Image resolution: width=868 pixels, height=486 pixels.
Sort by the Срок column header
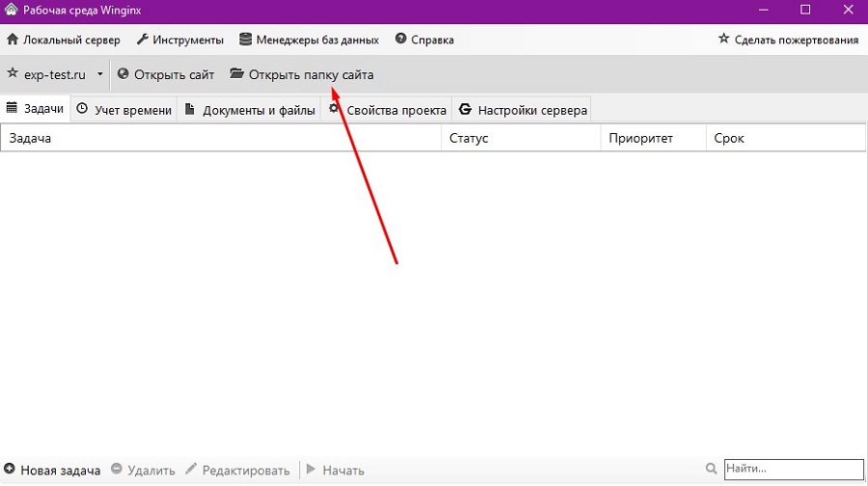tap(786, 138)
